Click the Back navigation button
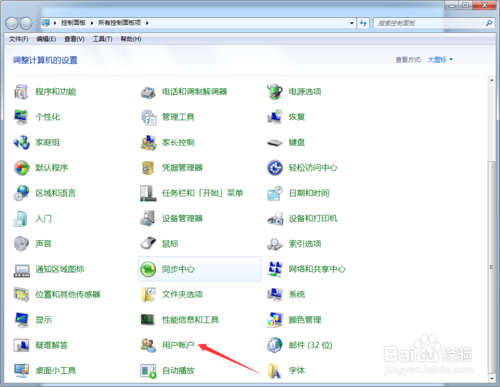The width and height of the screenshot is (500, 387). click(12, 23)
